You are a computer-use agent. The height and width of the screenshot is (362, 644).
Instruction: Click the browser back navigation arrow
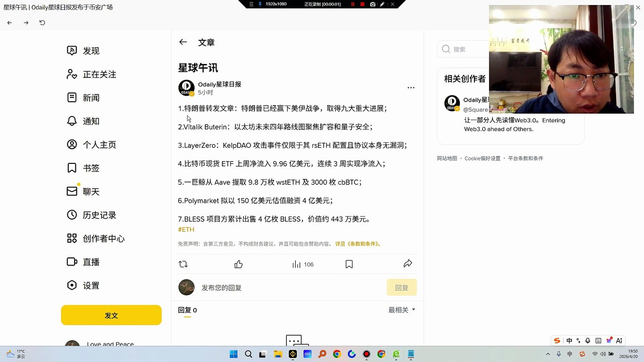10,23
